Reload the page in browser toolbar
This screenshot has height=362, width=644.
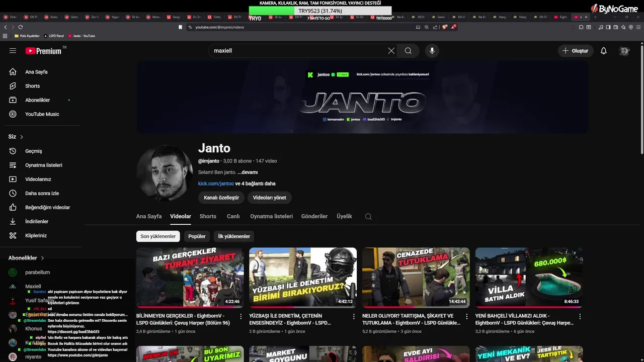click(x=21, y=27)
